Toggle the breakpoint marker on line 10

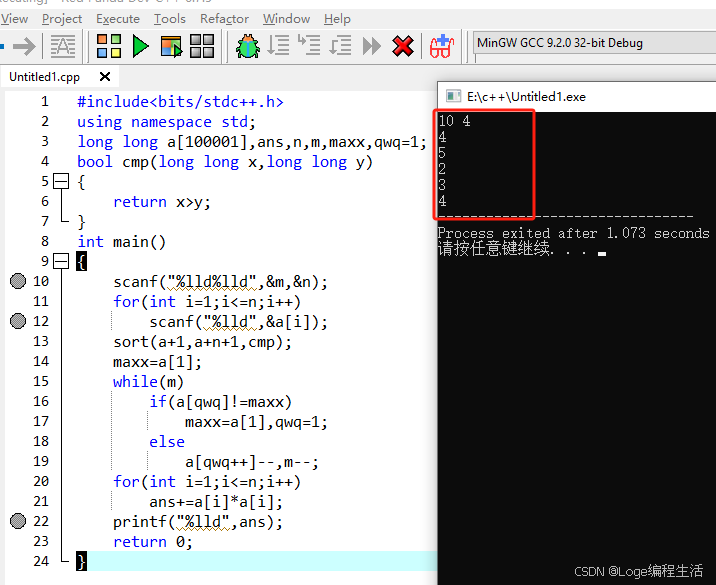(x=18, y=281)
